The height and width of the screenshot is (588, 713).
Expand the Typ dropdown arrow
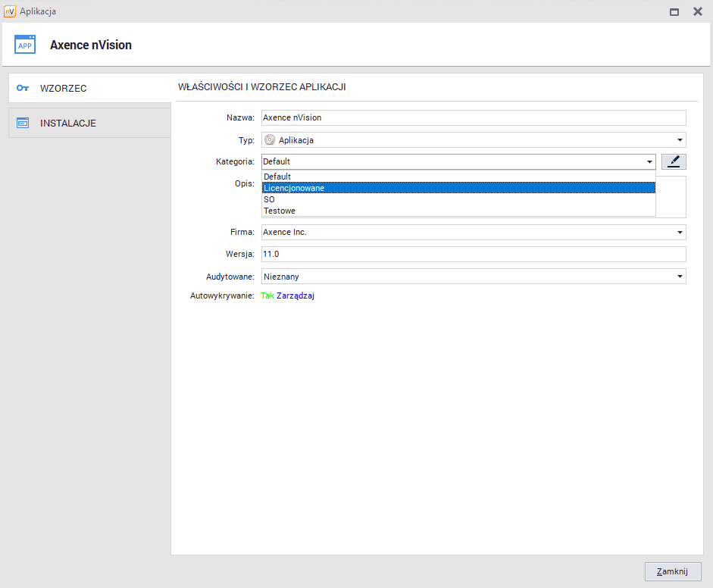point(680,140)
